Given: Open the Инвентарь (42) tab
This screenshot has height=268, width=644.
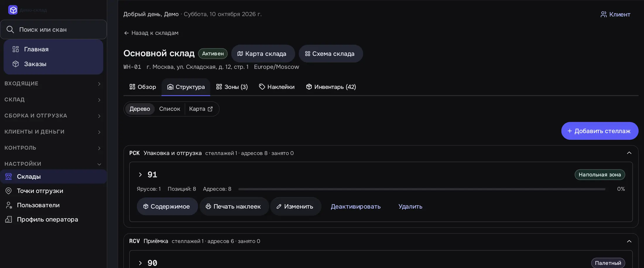Looking at the screenshot, I should [x=331, y=87].
